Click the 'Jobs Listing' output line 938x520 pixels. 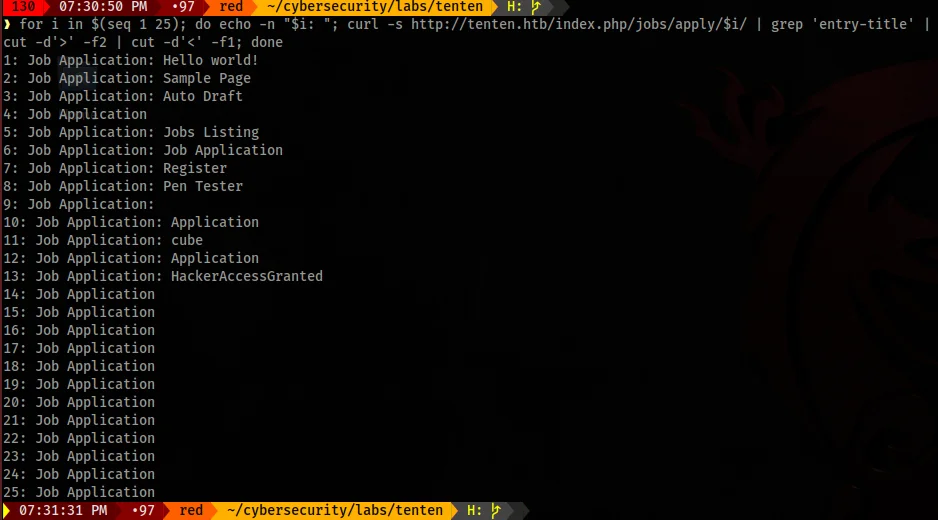coord(131,132)
